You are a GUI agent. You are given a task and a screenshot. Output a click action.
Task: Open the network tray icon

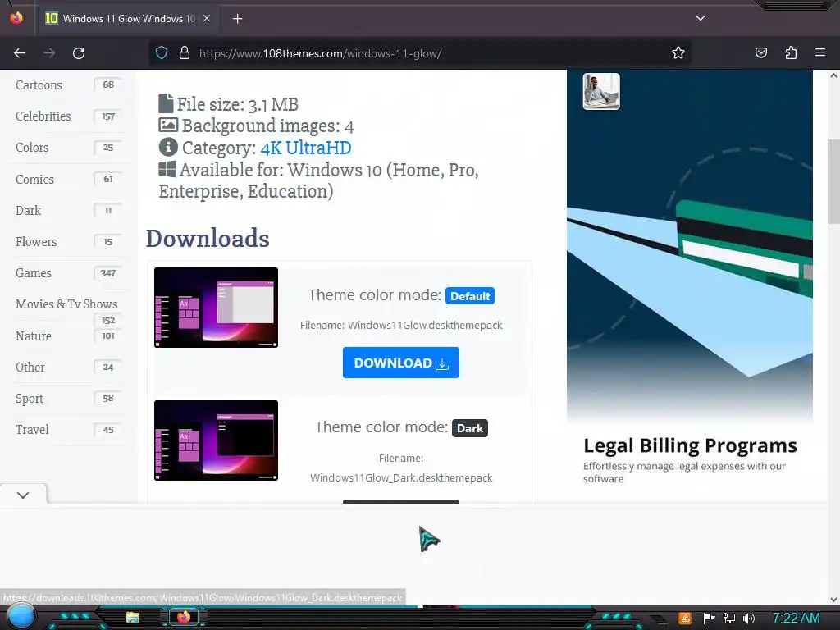[729, 619]
